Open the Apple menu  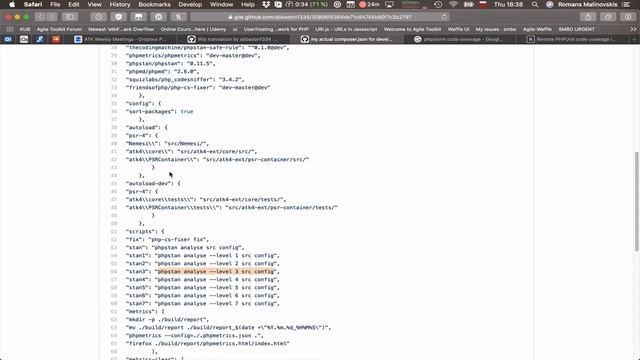tap(12, 4)
